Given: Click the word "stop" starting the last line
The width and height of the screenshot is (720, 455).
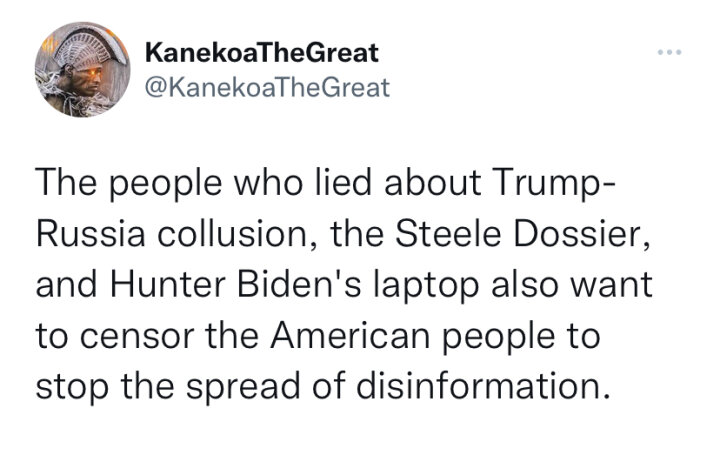Looking at the screenshot, I should click(x=73, y=386).
